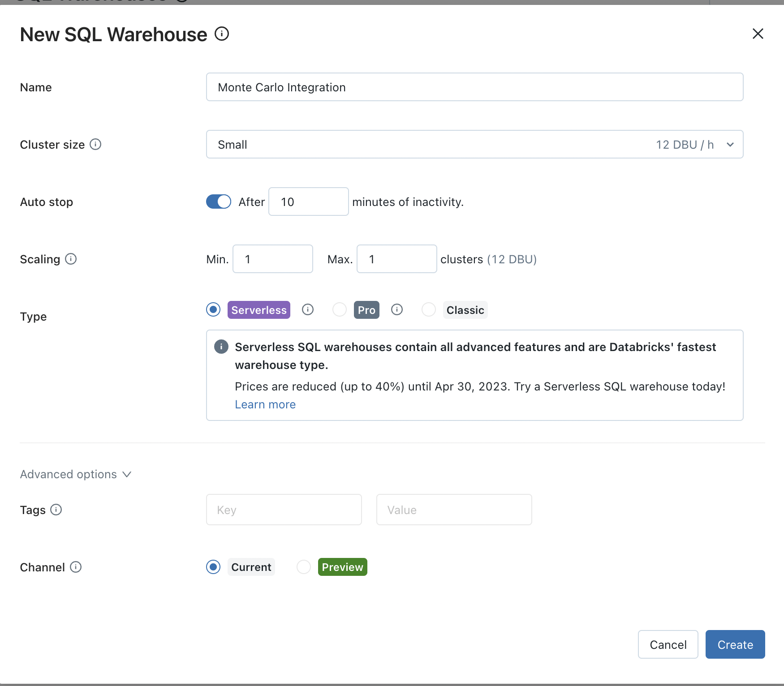Select the Classic warehouse type radio
Image resolution: width=784 pixels, height=686 pixels.
pyautogui.click(x=429, y=309)
